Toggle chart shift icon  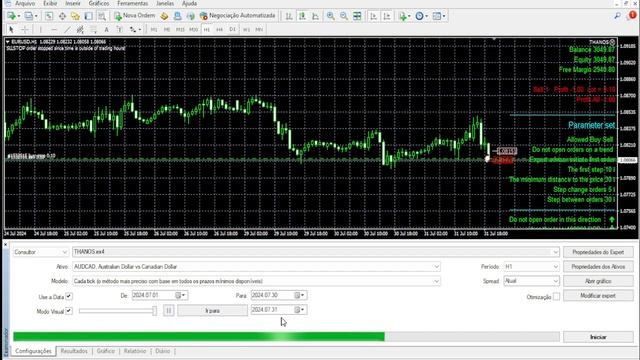(x=387, y=16)
